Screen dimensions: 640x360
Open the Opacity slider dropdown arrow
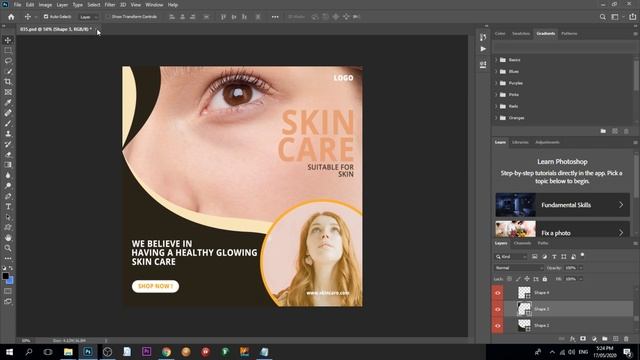pos(581,268)
